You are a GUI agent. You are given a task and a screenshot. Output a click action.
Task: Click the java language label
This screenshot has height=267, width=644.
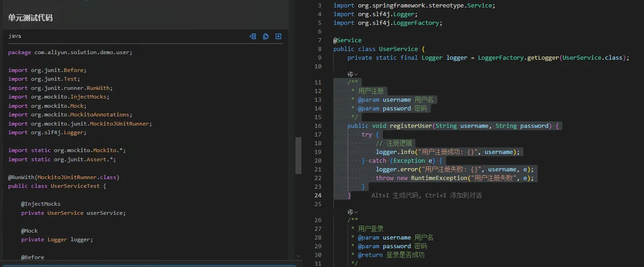[x=15, y=36]
